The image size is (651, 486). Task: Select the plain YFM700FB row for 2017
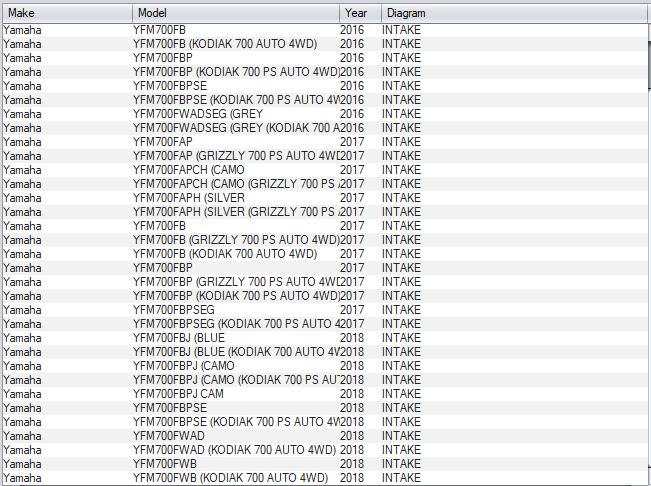tap(325, 226)
